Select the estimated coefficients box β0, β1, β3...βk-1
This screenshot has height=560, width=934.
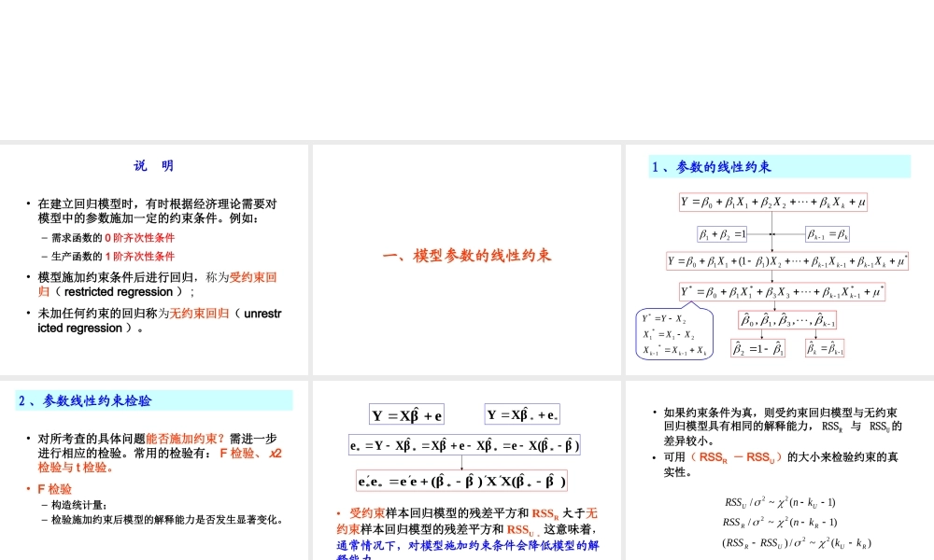788,320
